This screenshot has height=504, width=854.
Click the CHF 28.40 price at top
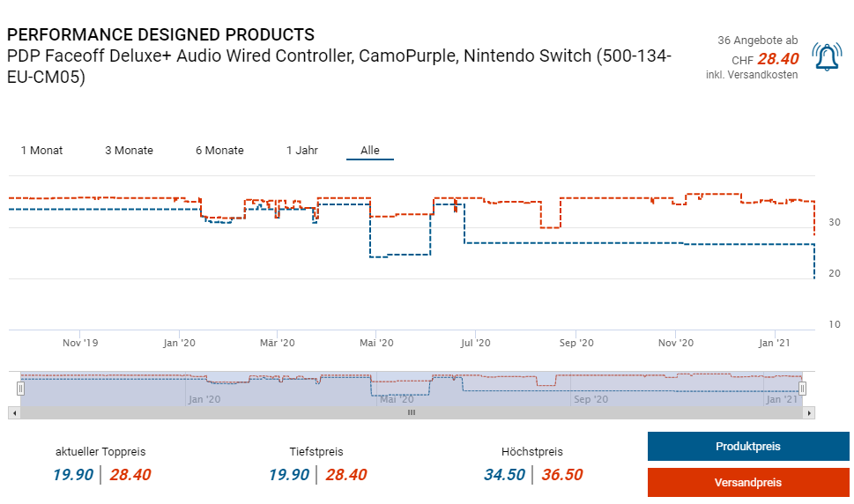tap(765, 59)
